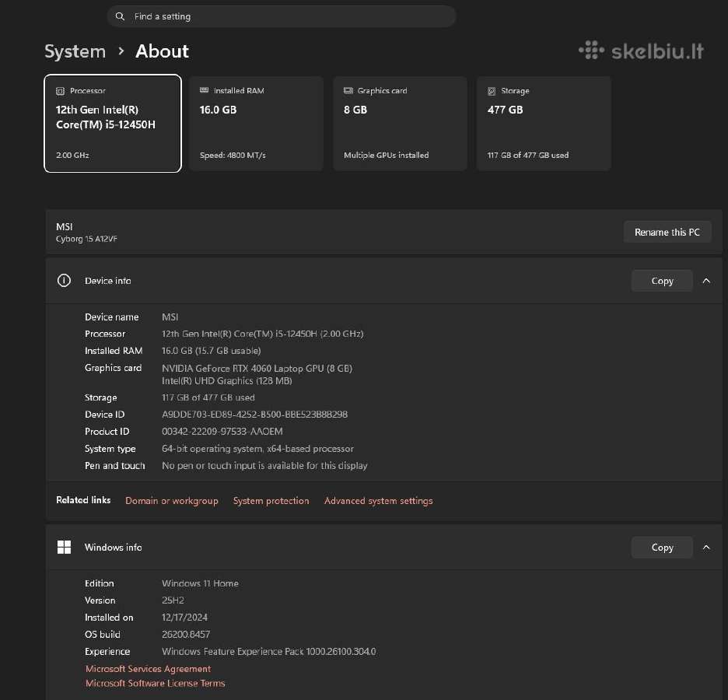Click the Windows 11 Home edition value
Viewport: 728px width, 700px height.
(200, 583)
